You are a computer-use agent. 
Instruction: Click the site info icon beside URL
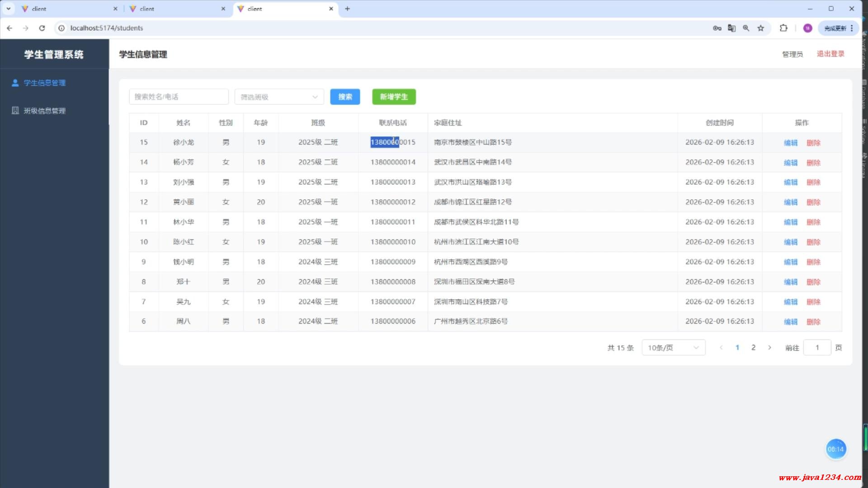[x=61, y=28]
